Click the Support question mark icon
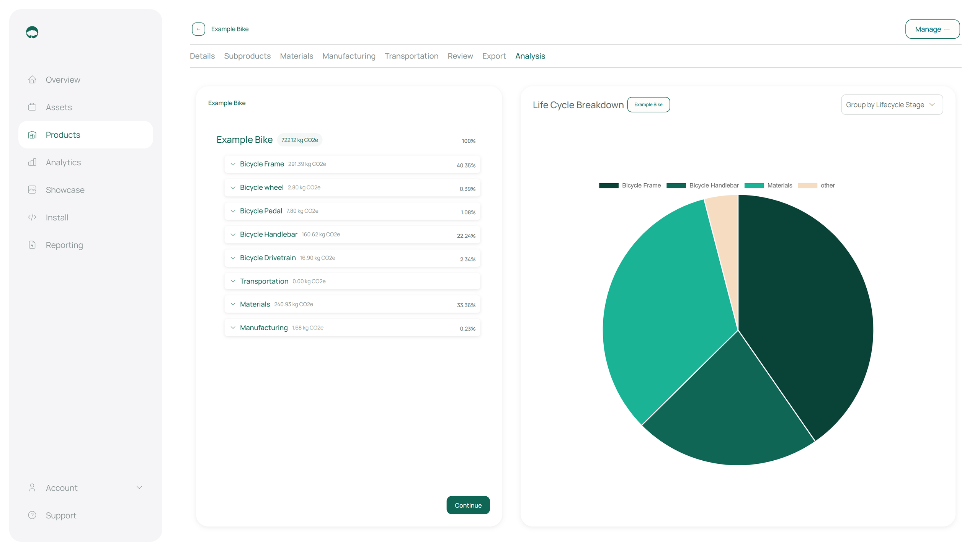 click(32, 515)
